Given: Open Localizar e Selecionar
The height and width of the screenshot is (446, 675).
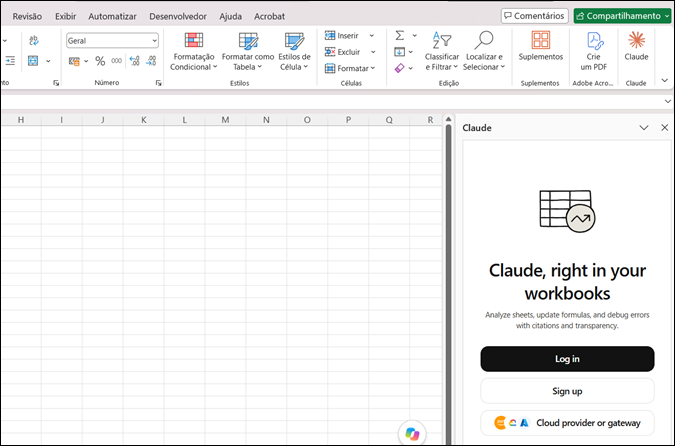Looking at the screenshot, I should point(483,51).
